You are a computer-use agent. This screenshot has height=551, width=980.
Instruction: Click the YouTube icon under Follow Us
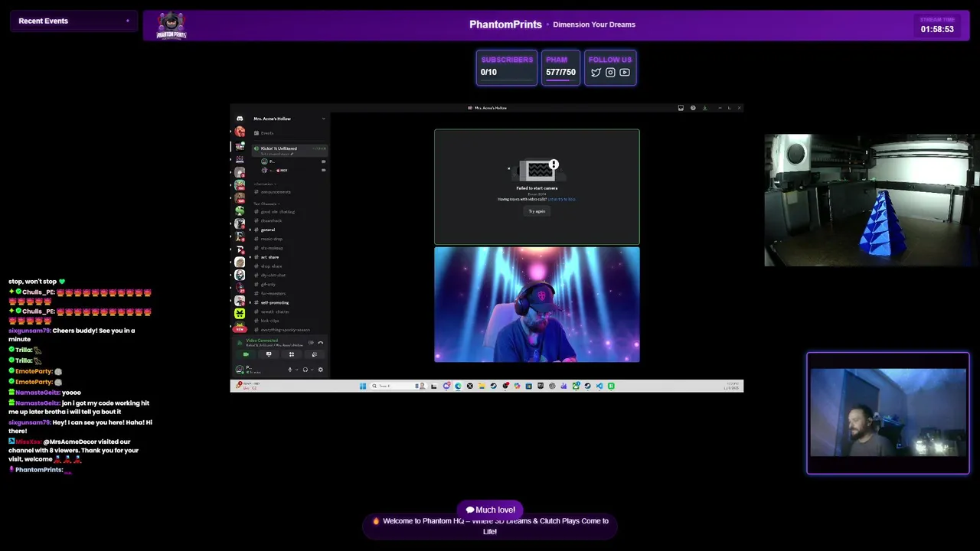pyautogui.click(x=625, y=73)
